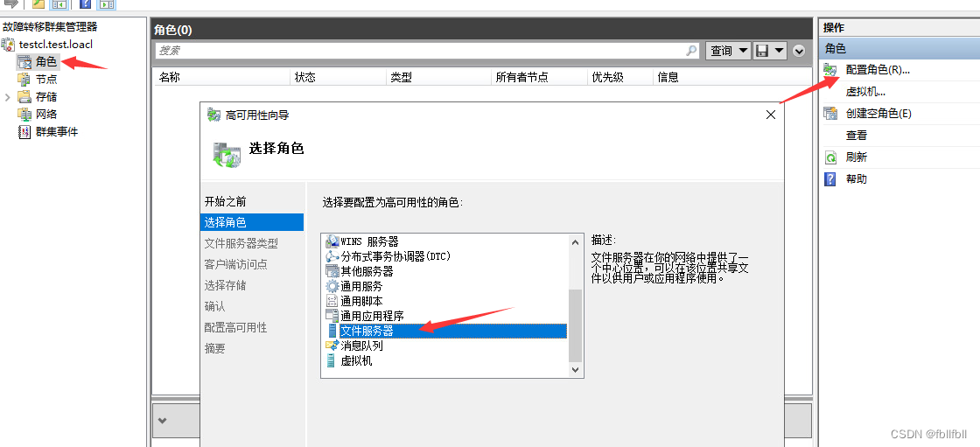The height and width of the screenshot is (447, 980).
Task: Select 文件服务器 role icon
Action: [332, 331]
